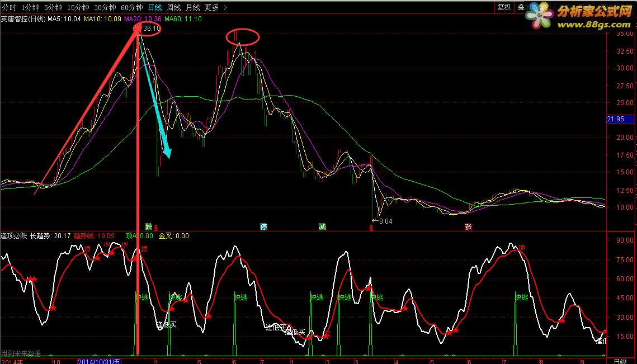Viewport: 637px width, 364px height.
Task: Click the yellow 金叉: 0.00 value
Action: click(x=173, y=235)
